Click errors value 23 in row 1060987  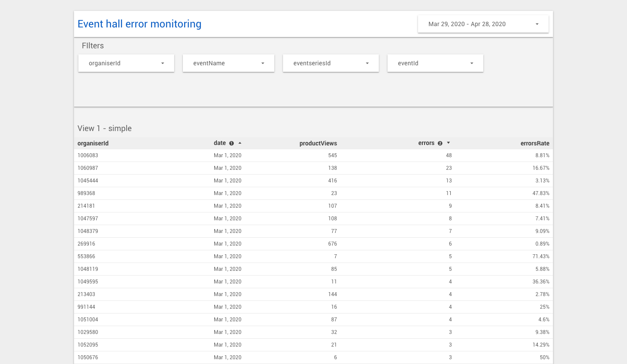click(449, 168)
